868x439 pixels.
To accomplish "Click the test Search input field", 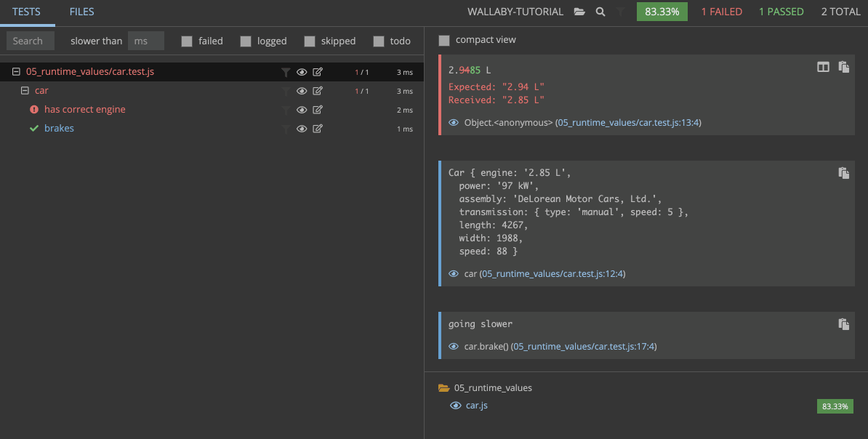I will (31, 41).
